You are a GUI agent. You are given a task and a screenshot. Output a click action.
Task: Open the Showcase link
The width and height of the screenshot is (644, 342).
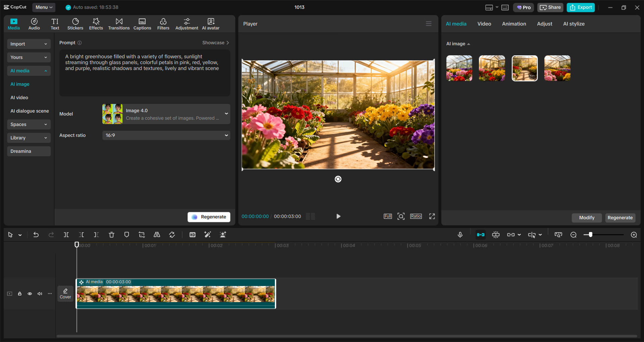point(215,43)
